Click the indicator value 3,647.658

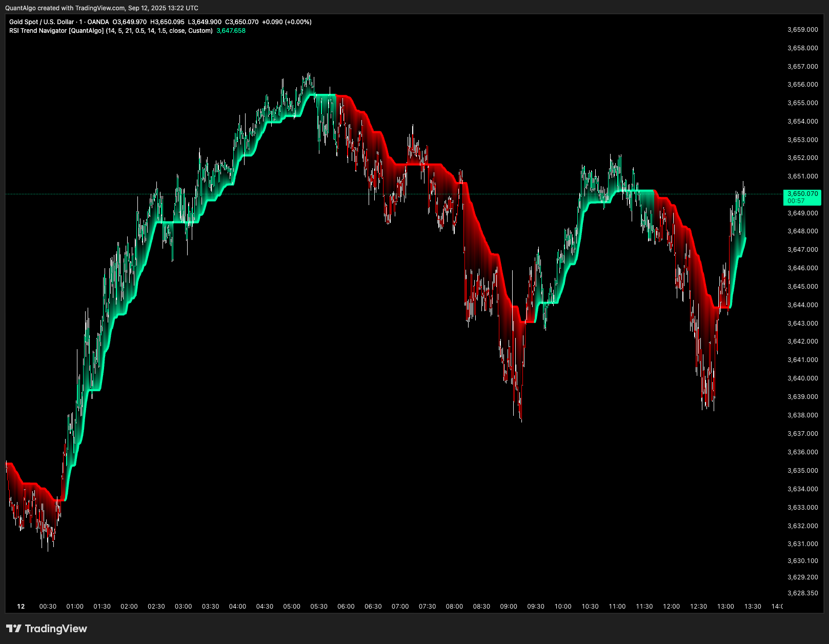coord(231,31)
